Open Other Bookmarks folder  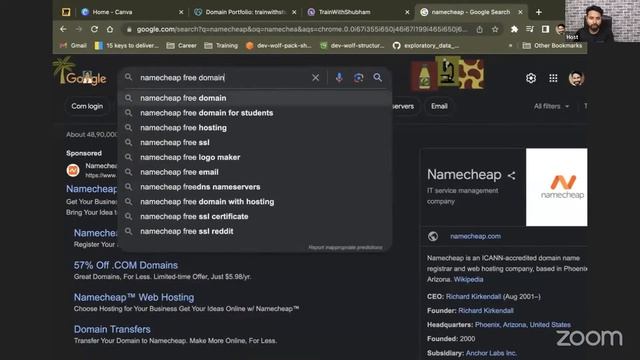tap(553, 46)
